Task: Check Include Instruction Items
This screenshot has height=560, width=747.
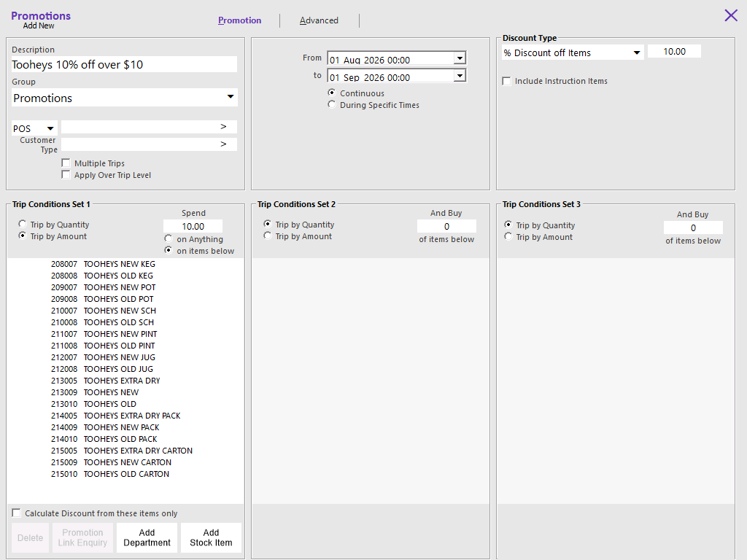Action: (506, 81)
